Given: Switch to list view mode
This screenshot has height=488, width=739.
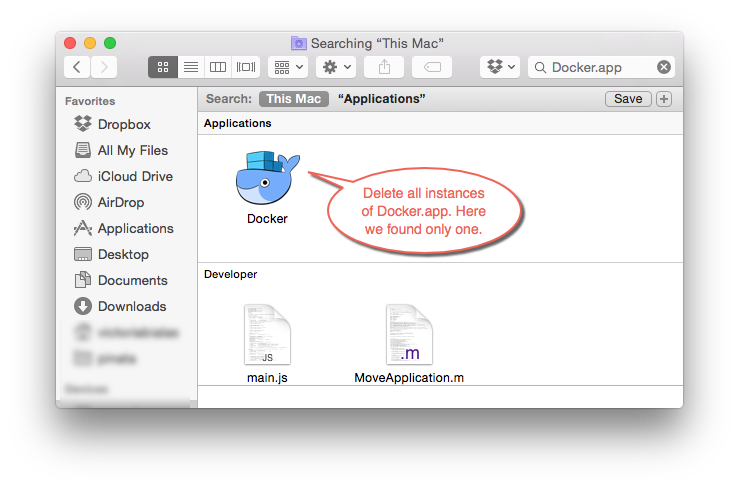Looking at the screenshot, I should (190, 67).
